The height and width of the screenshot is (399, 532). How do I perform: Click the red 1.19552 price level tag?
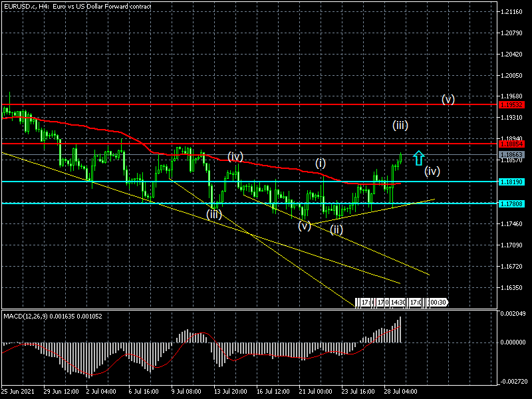(511, 105)
